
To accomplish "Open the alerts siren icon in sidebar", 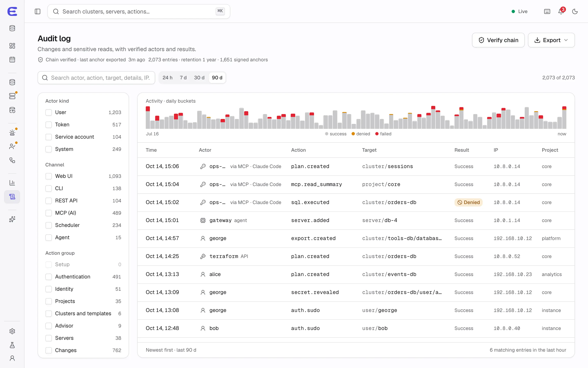I will pos(12,133).
